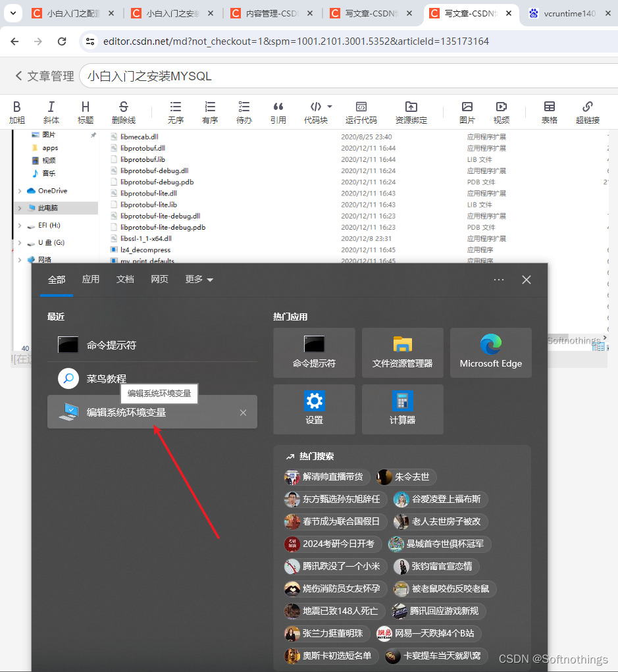The width and height of the screenshot is (618, 672).
Task: Insert a quote with 引用
Action: tap(278, 113)
